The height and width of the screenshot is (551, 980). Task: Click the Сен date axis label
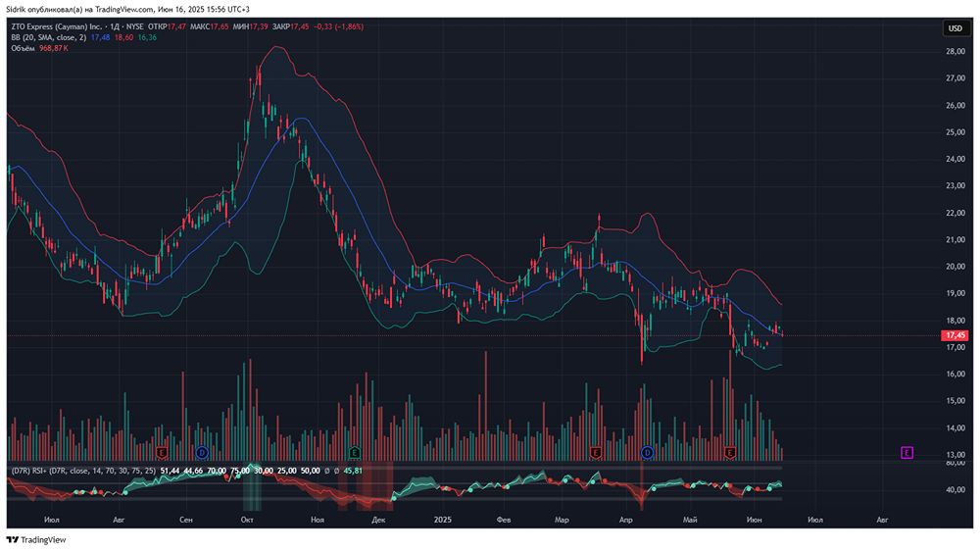point(185,520)
